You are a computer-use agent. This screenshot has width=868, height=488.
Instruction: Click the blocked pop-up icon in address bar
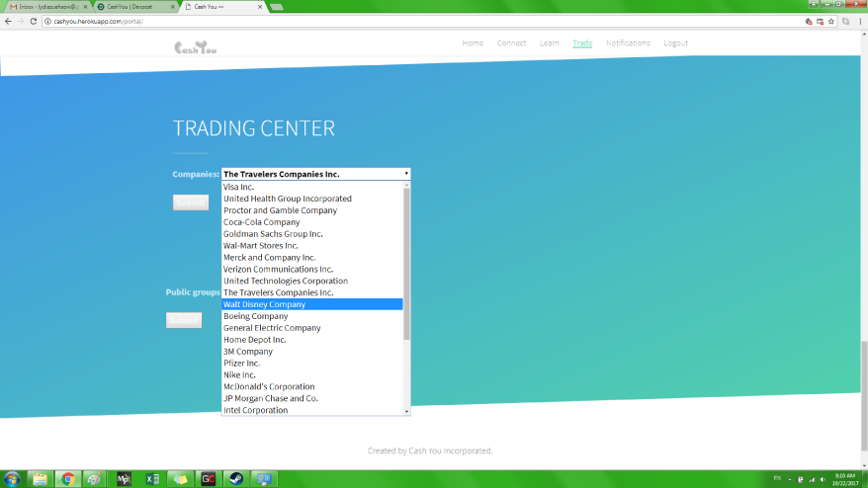(820, 21)
